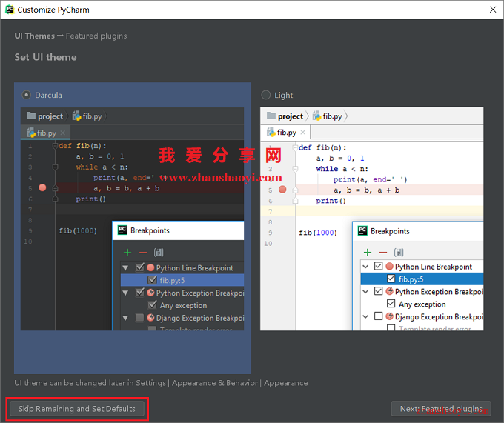
Task: Select the fib.py editor tab in Light preview
Action: [x=285, y=133]
